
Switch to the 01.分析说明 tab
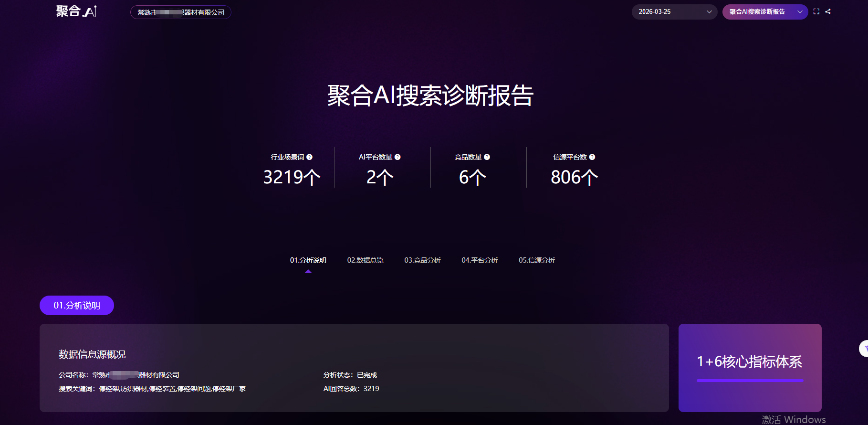click(x=308, y=260)
